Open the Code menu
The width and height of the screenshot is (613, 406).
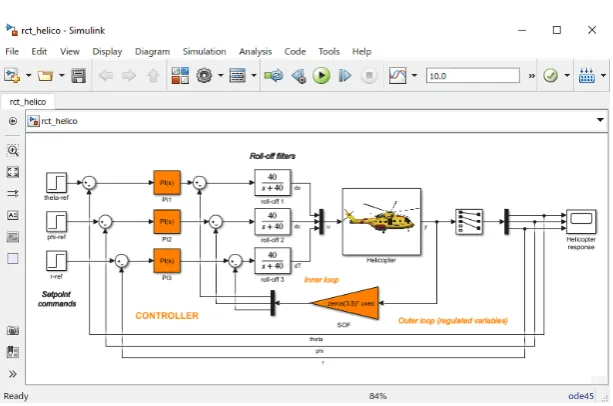[295, 52]
